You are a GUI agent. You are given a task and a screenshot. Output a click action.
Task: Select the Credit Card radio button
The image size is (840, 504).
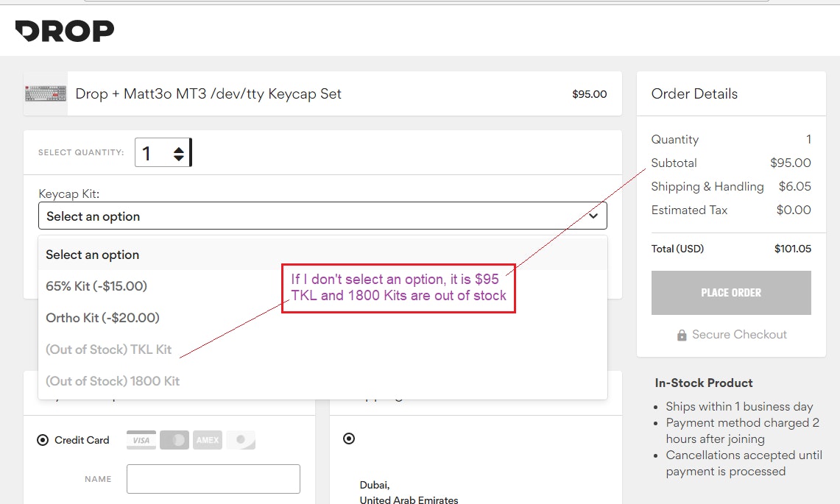click(x=43, y=440)
